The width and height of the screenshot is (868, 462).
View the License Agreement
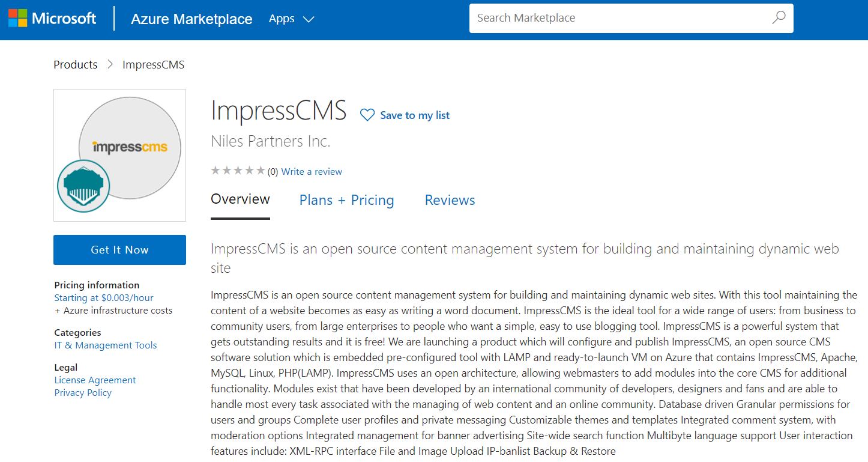click(x=95, y=380)
